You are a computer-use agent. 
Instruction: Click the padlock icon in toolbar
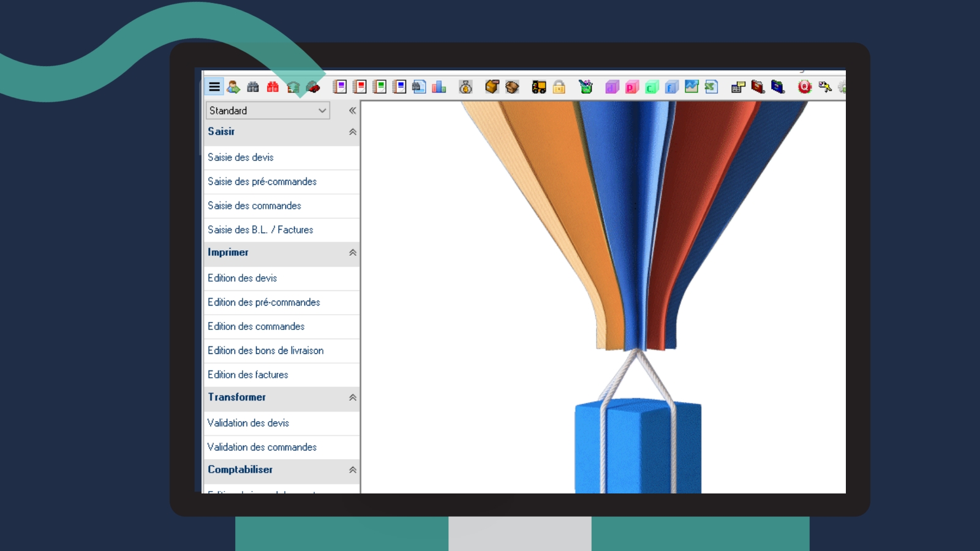559,87
